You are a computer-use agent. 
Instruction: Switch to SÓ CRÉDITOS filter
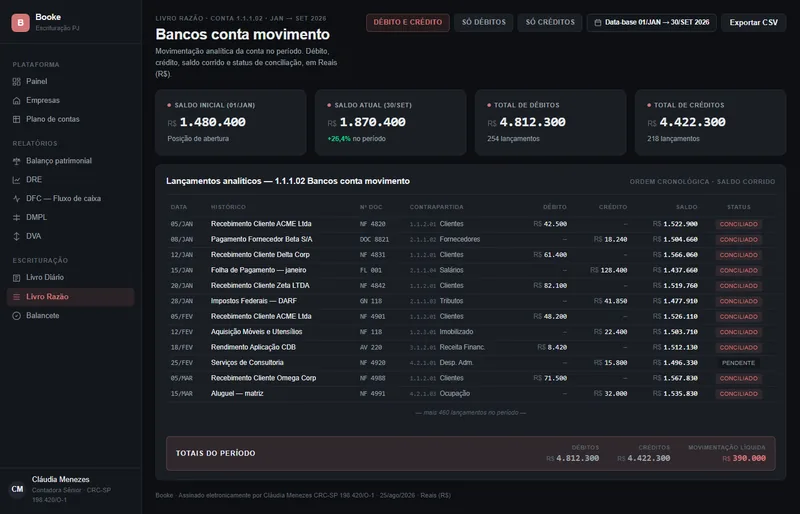[x=550, y=22]
